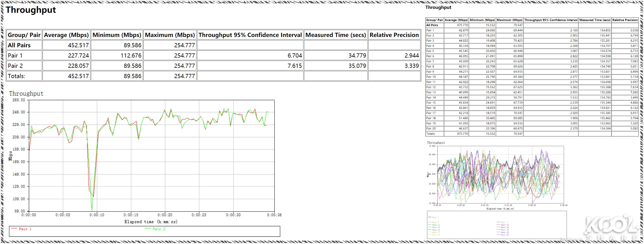
Task: Click Pair 18 average value 51.460
Action: [x=463, y=118]
